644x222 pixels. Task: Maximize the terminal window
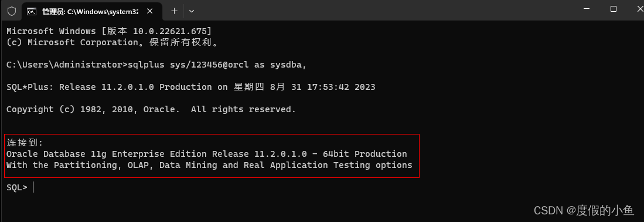click(x=613, y=9)
